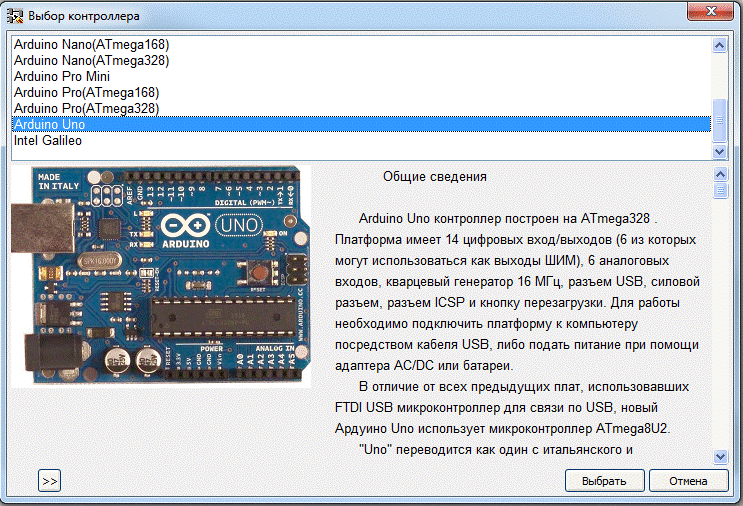Viewport: 743px width, 506px height.
Task: Close the Выбор контроллера window
Action: pos(710,11)
